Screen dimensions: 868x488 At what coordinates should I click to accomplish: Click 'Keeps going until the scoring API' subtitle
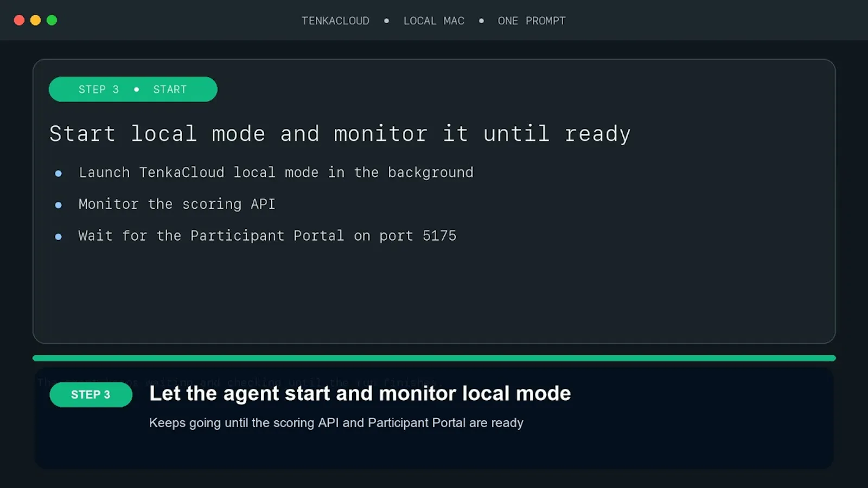click(x=336, y=422)
